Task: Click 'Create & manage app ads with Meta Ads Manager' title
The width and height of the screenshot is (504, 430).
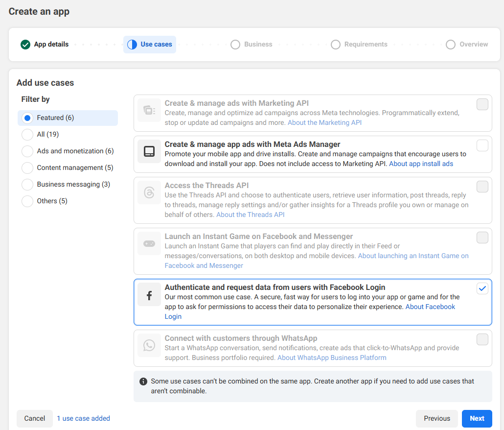Action: (252, 144)
